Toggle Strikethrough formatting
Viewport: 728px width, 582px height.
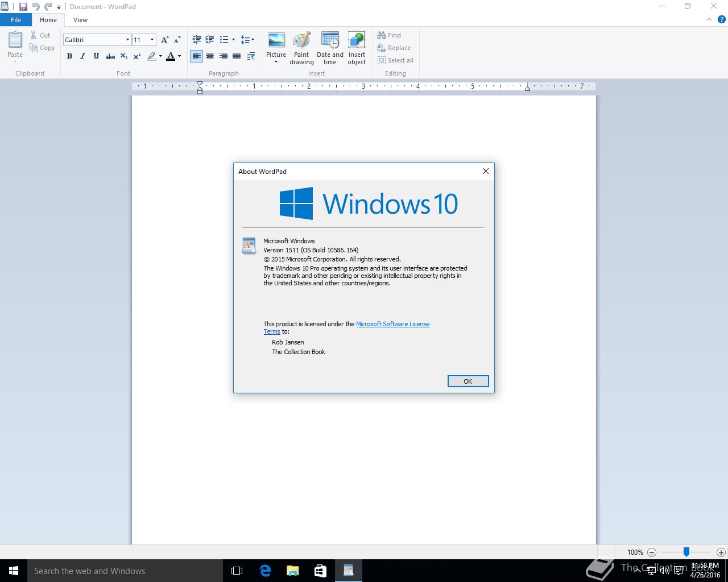[x=110, y=56]
